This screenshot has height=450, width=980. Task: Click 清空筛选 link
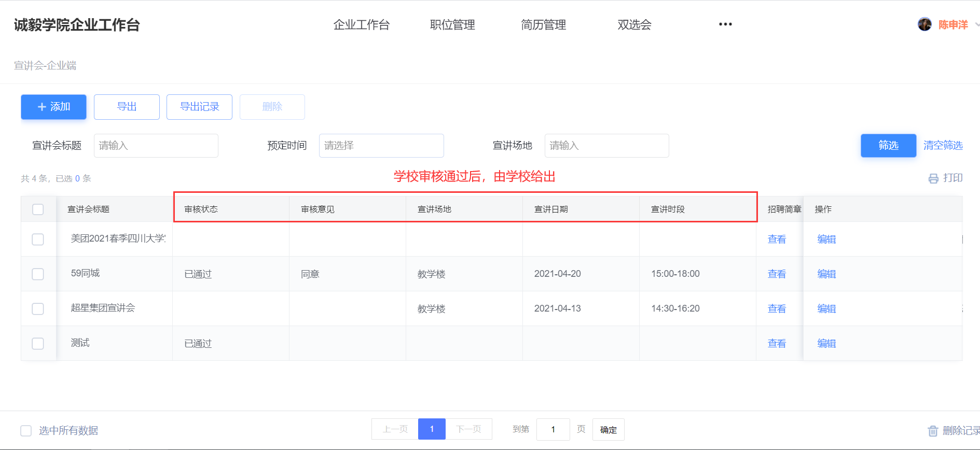943,146
